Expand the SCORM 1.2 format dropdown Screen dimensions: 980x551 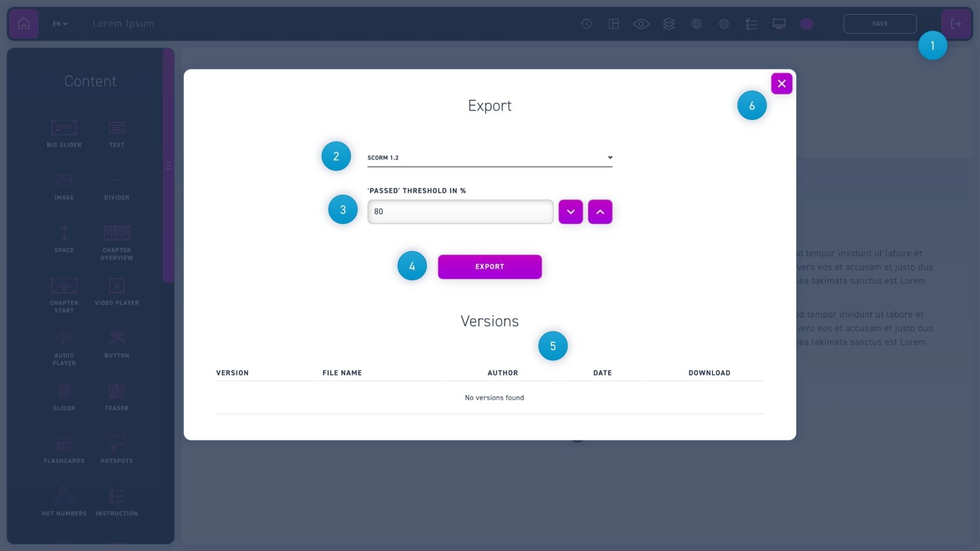coord(489,158)
